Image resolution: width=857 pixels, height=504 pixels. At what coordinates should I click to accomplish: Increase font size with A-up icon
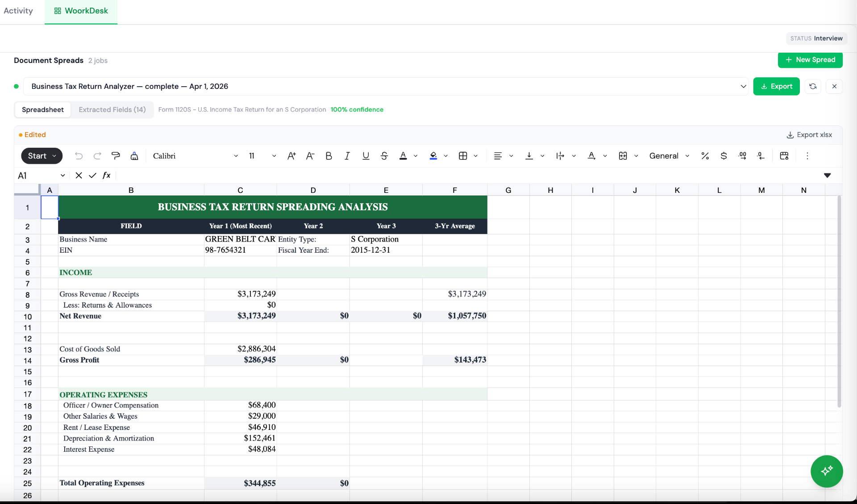(x=291, y=156)
